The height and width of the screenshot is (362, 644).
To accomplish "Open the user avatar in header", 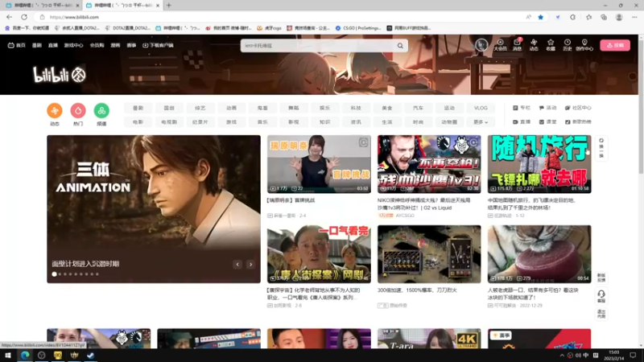I will click(x=481, y=45).
